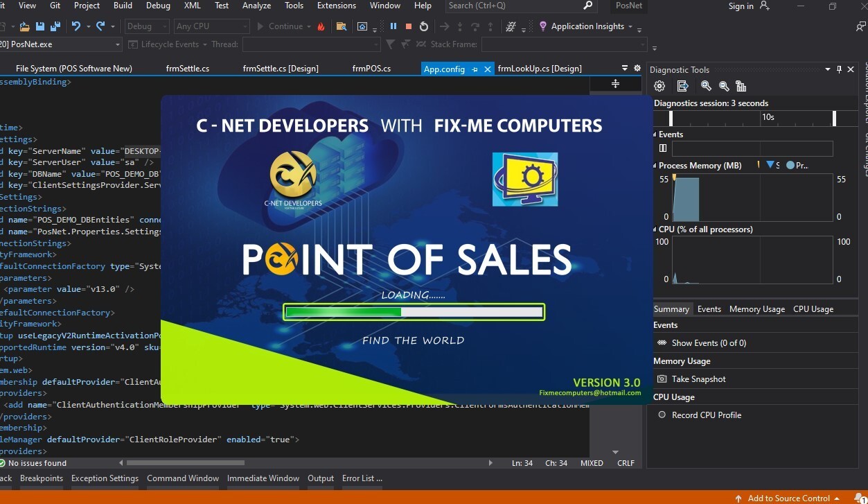The height and width of the screenshot is (504, 868).
Task: Zoom in on the diagnostics timeline
Action: [706, 86]
